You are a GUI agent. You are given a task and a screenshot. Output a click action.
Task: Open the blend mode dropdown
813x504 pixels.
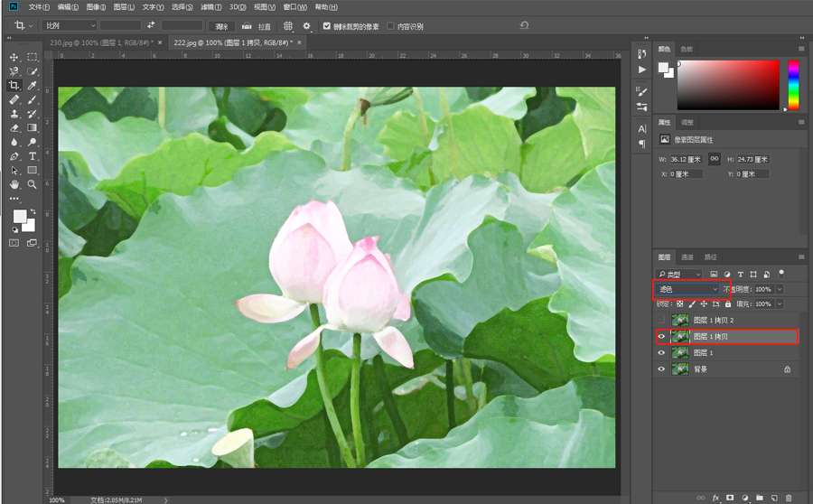tap(687, 289)
